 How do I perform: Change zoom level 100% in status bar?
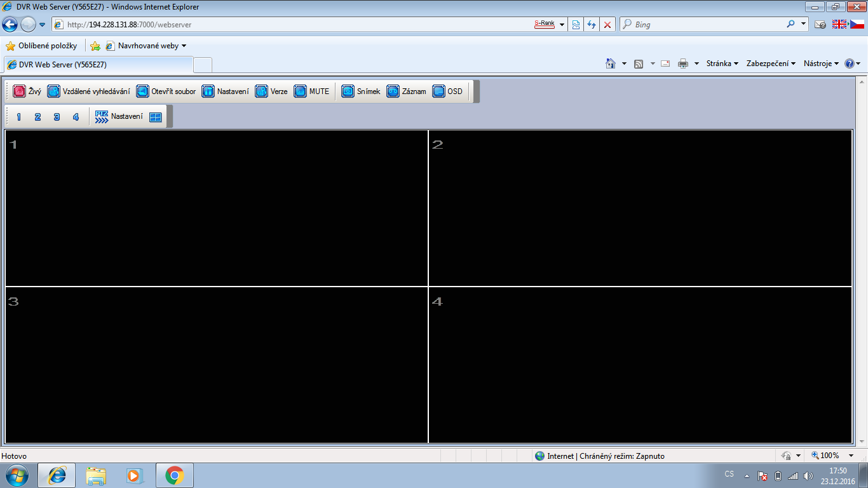[834, 456]
